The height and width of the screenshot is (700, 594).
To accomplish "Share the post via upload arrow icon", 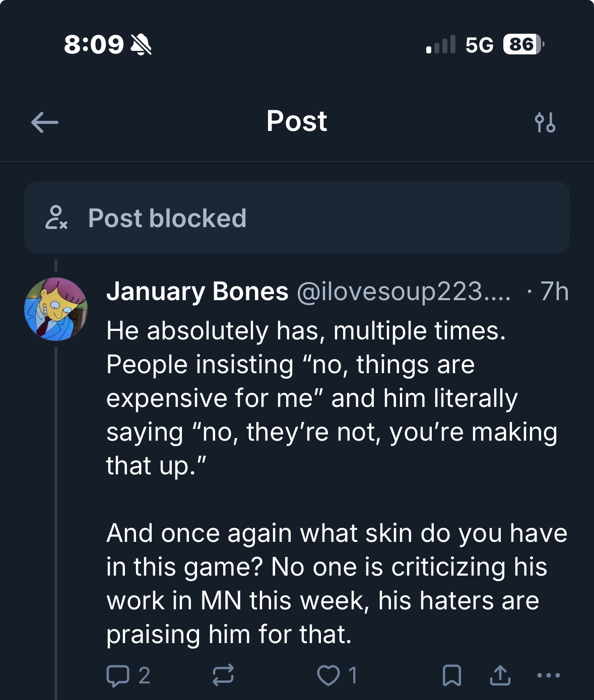I will [x=500, y=675].
